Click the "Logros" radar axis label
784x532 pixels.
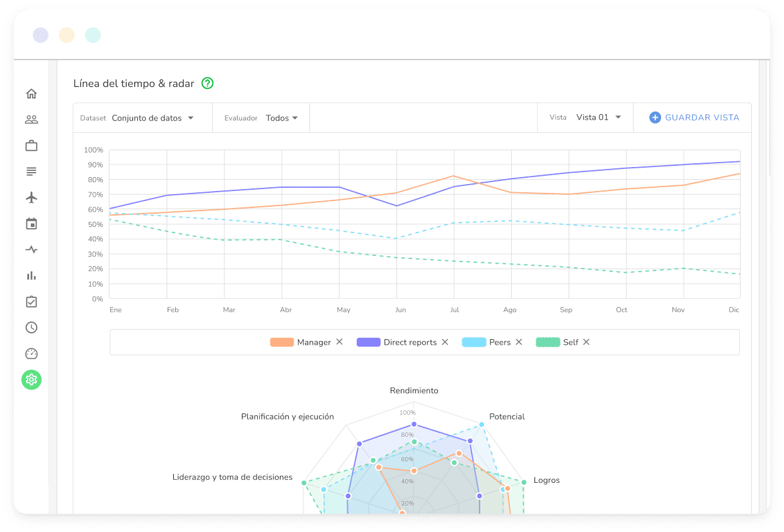[546, 480]
